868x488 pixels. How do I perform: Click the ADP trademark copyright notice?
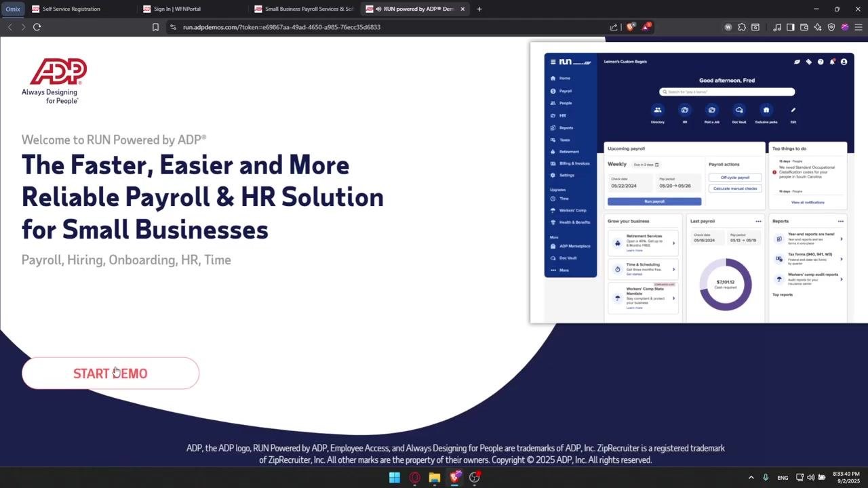456,454
